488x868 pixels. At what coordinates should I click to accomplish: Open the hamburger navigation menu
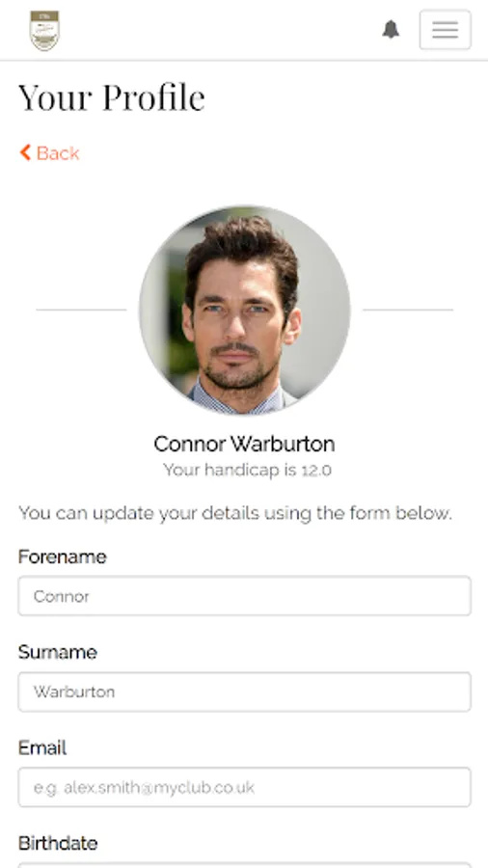click(445, 29)
